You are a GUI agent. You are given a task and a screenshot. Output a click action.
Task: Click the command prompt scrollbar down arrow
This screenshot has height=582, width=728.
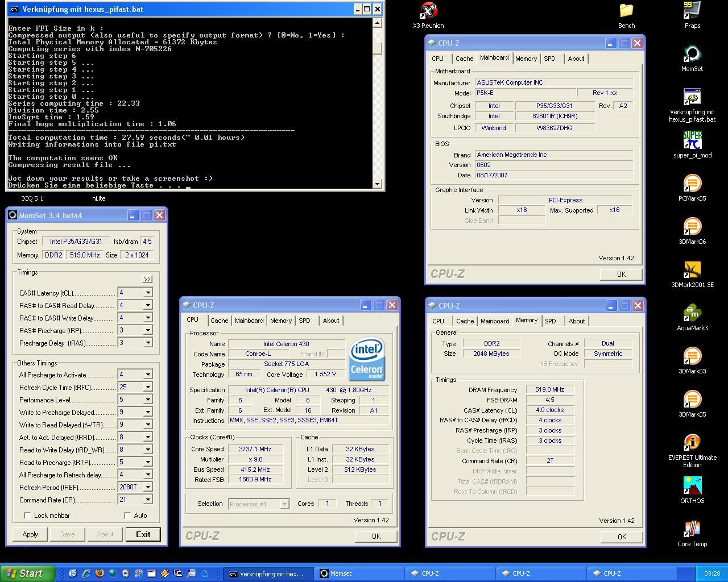(377, 184)
